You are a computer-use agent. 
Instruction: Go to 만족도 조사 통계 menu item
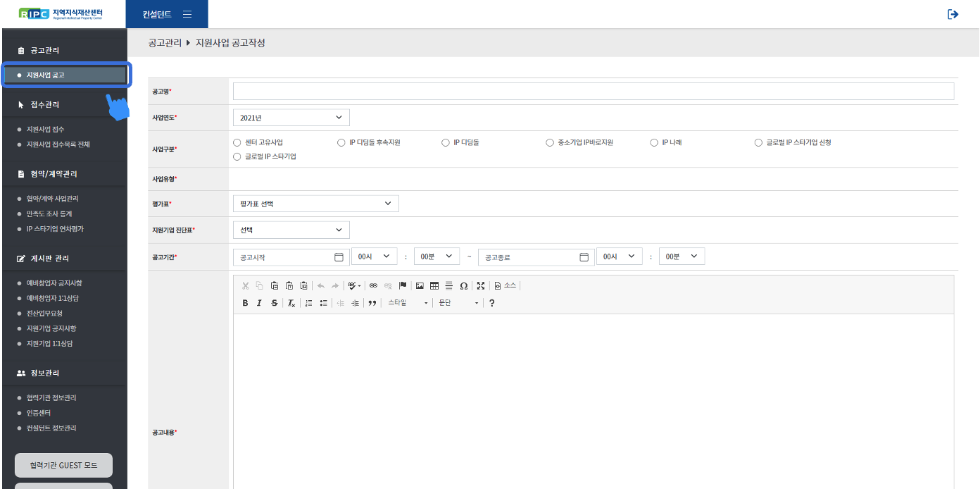49,213
